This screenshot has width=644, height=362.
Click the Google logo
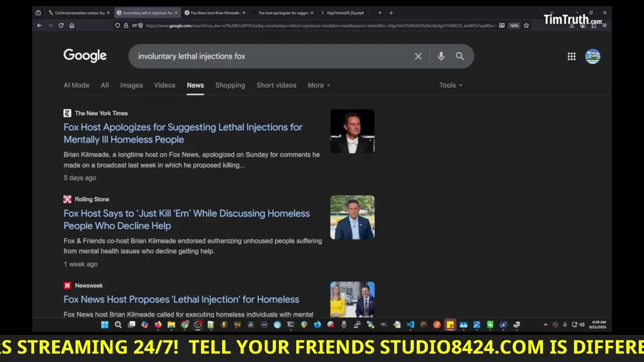85,56
